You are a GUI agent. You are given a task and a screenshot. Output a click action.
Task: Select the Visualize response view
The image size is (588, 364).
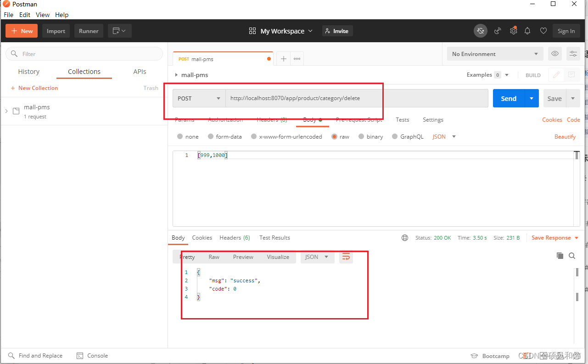pyautogui.click(x=278, y=257)
